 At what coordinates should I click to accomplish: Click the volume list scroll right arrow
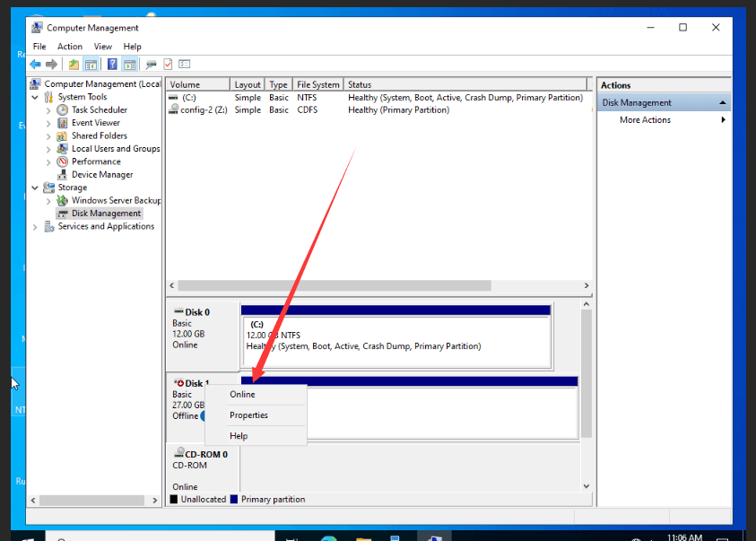pyautogui.click(x=587, y=285)
